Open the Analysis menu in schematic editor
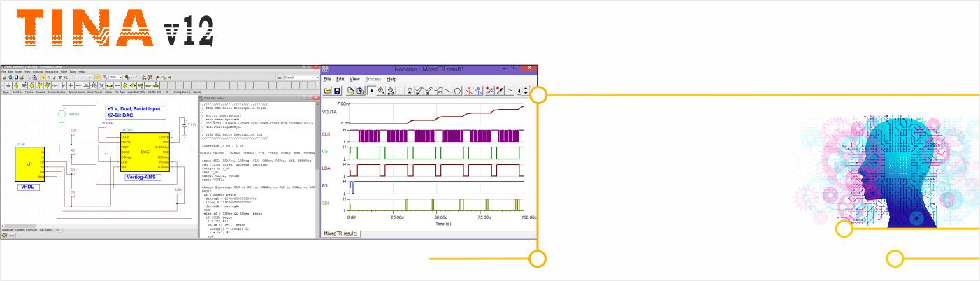Image resolution: width=980 pixels, height=281 pixels. (x=37, y=71)
